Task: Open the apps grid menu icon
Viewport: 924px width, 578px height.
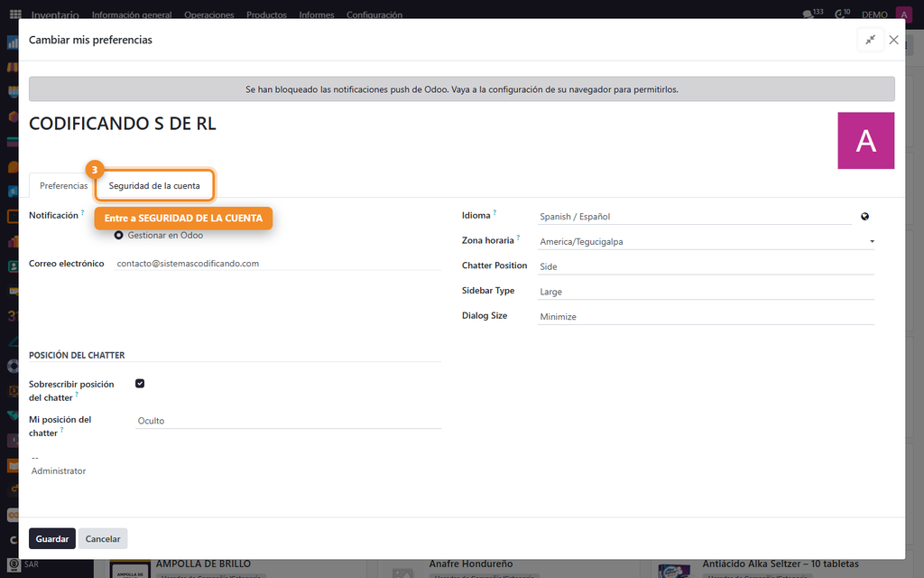Action: point(15,14)
